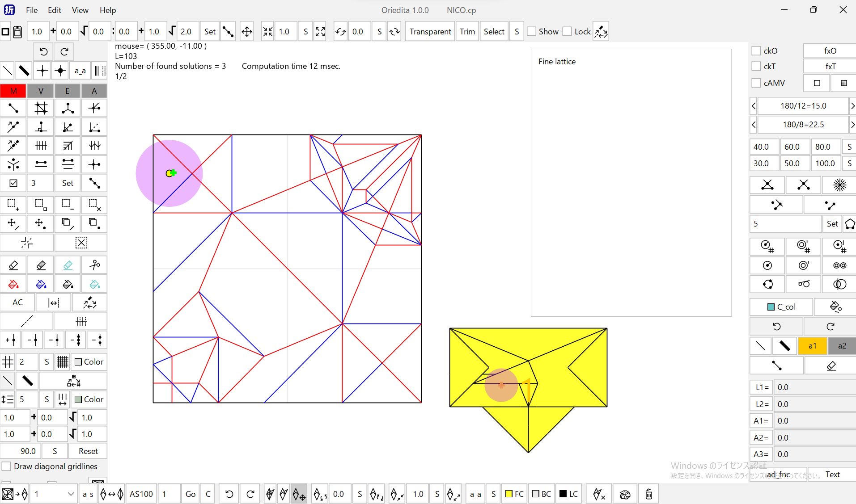Select the blue paint bucket tool

tap(41, 284)
